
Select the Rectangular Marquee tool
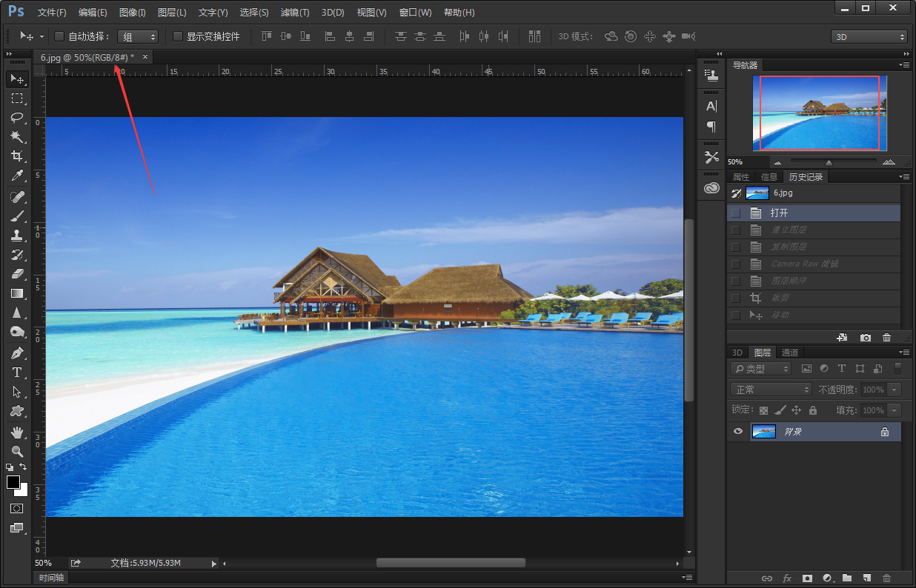(16, 98)
